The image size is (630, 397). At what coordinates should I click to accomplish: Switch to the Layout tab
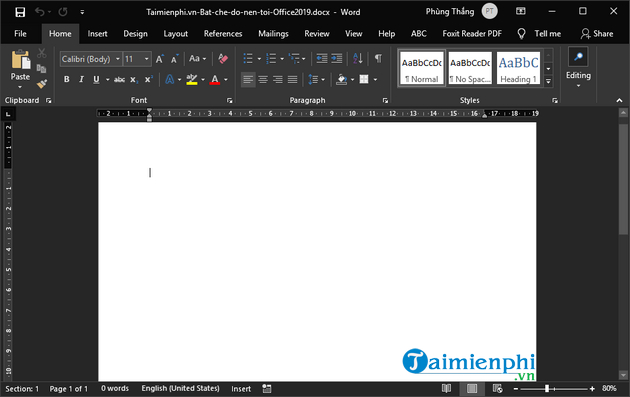176,34
